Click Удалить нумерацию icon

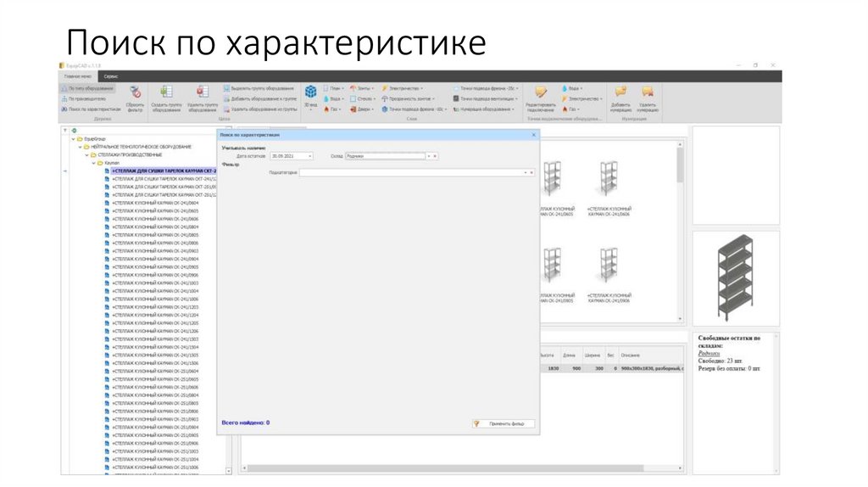pyautogui.click(x=647, y=92)
